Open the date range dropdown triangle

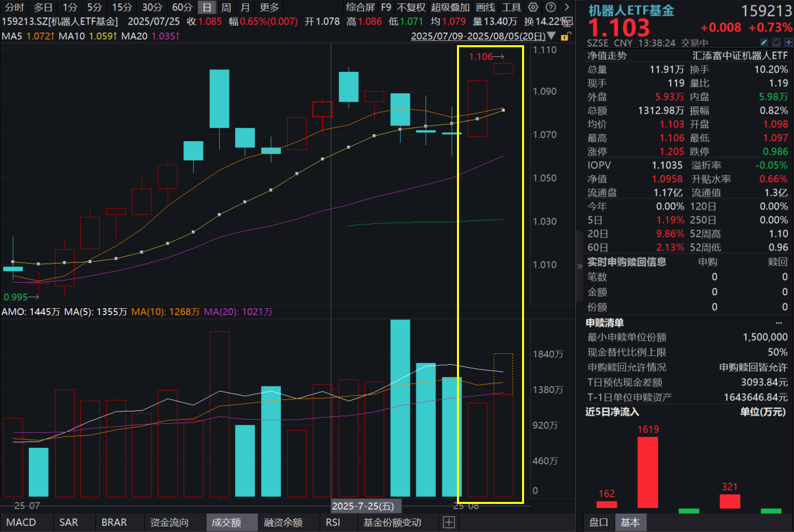(x=552, y=36)
